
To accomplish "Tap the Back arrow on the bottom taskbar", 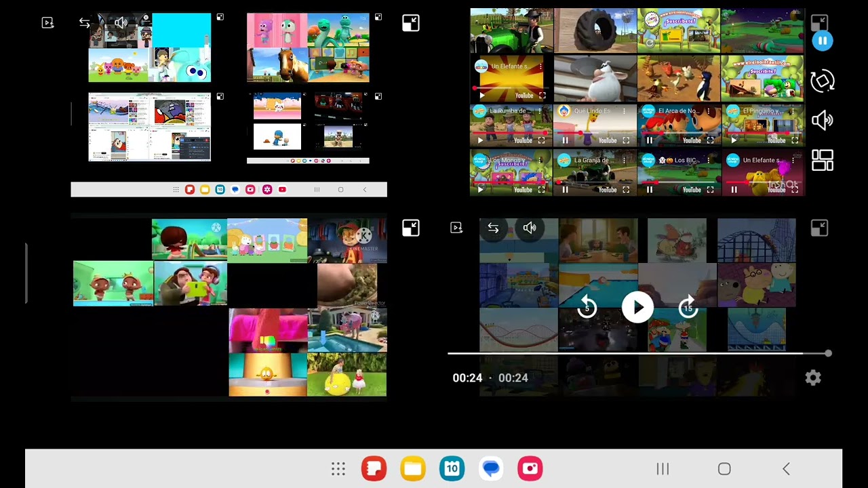I will point(786,469).
